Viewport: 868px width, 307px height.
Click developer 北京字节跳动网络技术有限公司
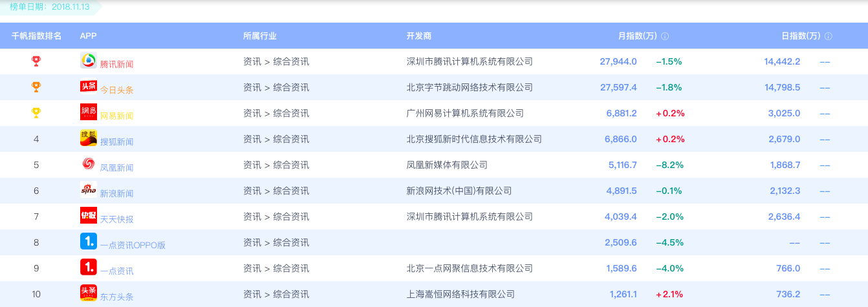(470, 87)
